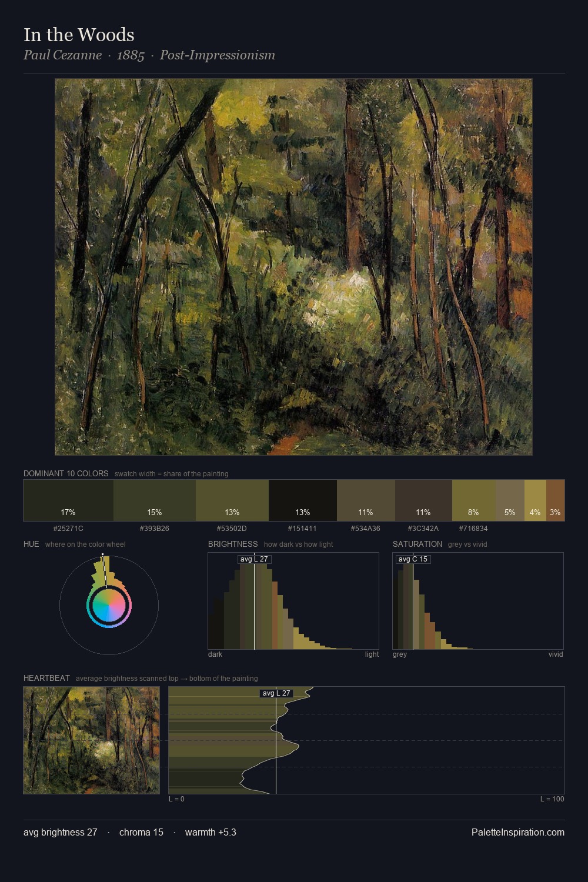The width and height of the screenshot is (588, 882).
Task: Click the 'BRIGHTNESS' section heading
Action: click(x=233, y=544)
